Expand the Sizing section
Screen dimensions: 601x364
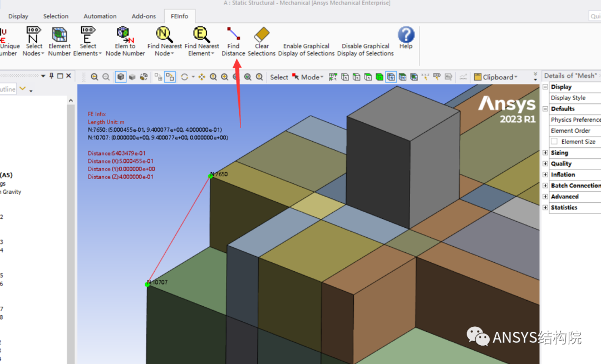tap(545, 153)
